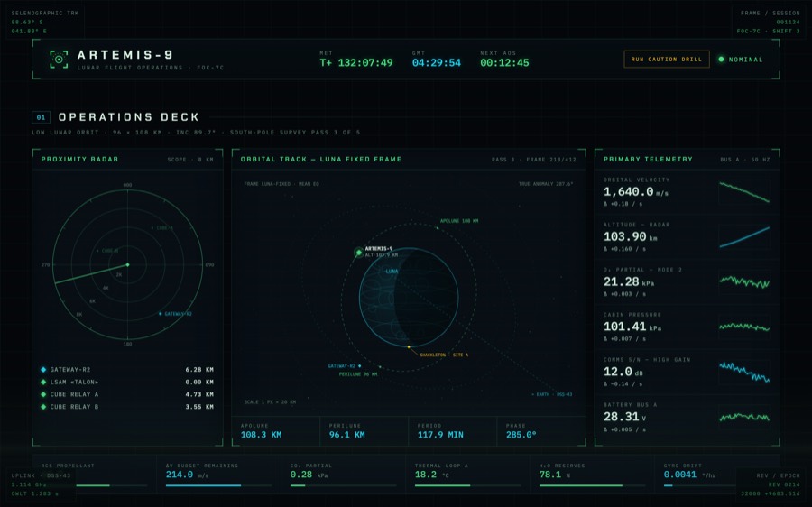Click the 21.28 kPa O₂ partial value
This screenshot has height=507, width=812.
pos(629,281)
